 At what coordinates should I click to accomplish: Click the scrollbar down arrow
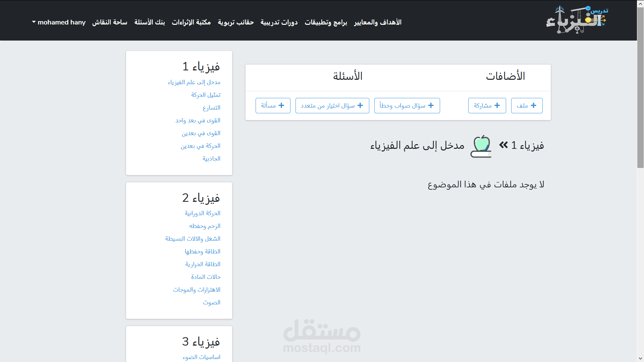coord(640,358)
